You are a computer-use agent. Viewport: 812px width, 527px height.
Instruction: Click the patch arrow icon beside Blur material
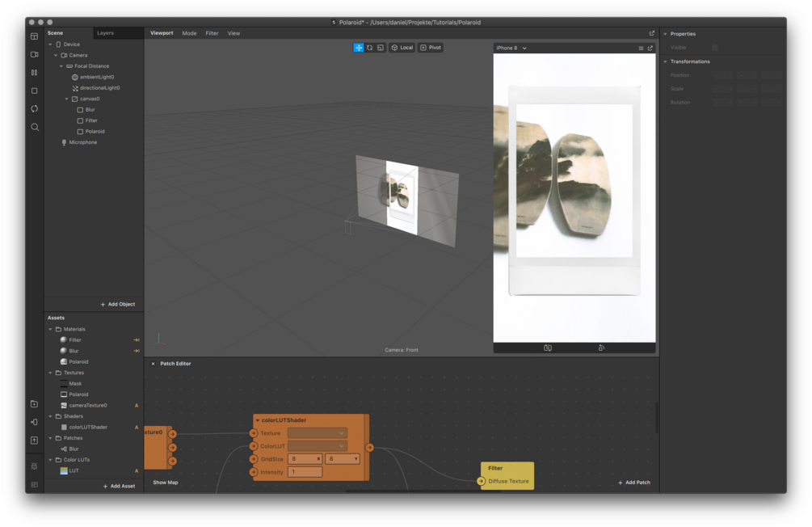click(x=137, y=352)
